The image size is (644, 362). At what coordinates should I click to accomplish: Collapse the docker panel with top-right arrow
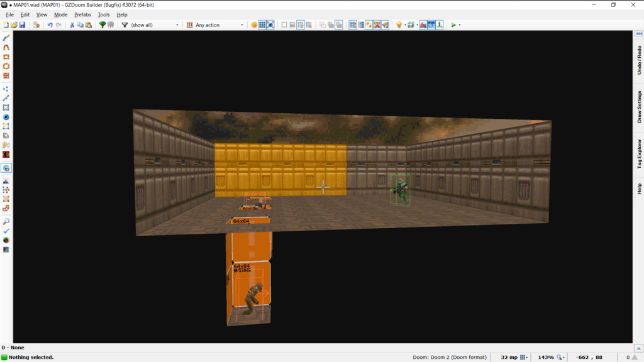[x=639, y=34]
